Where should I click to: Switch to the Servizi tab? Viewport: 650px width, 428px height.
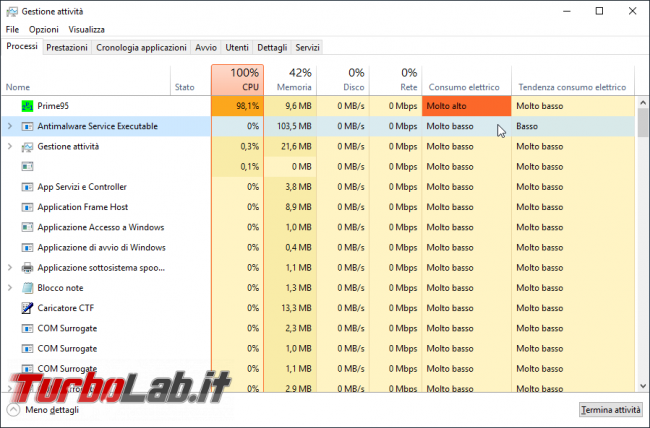pos(307,48)
